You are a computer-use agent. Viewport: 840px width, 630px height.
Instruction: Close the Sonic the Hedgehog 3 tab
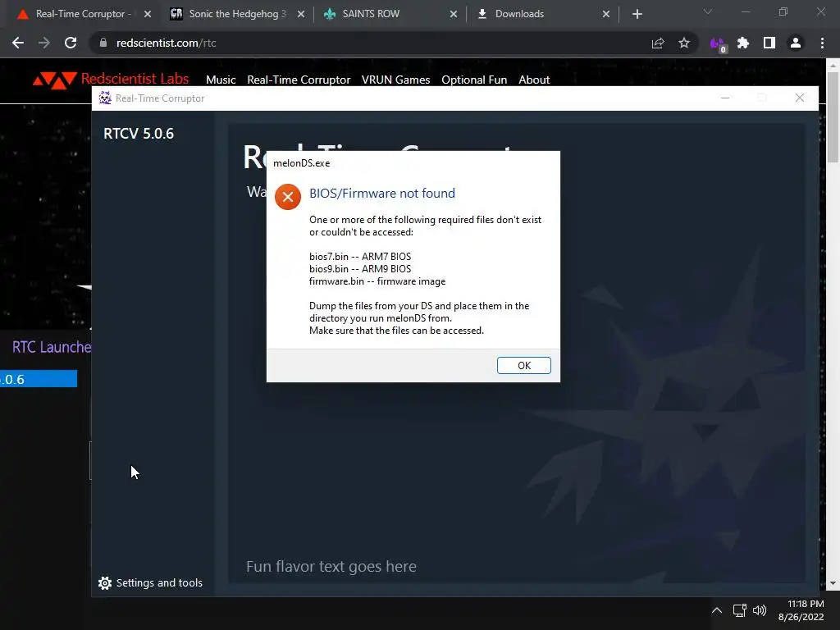pyautogui.click(x=301, y=14)
